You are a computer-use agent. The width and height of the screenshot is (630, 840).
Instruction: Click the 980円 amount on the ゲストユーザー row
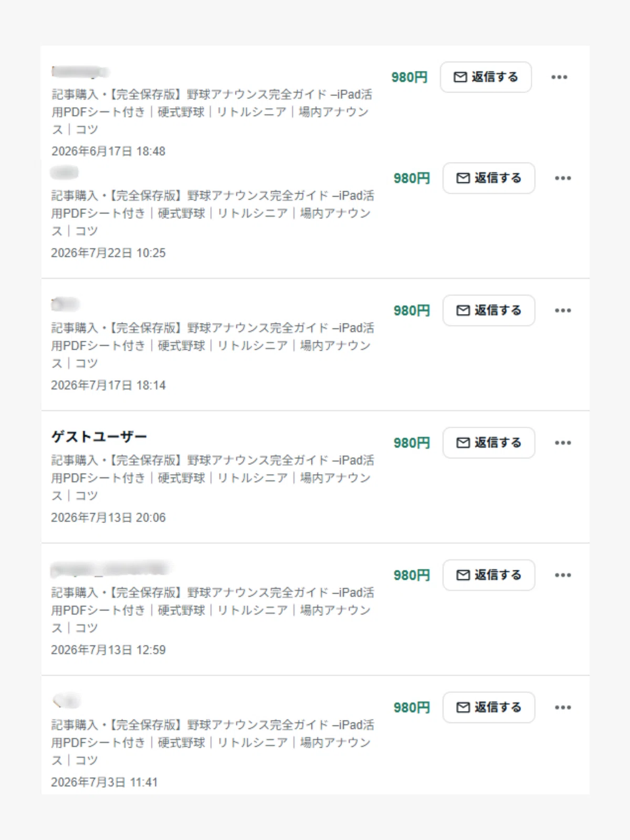tap(412, 443)
